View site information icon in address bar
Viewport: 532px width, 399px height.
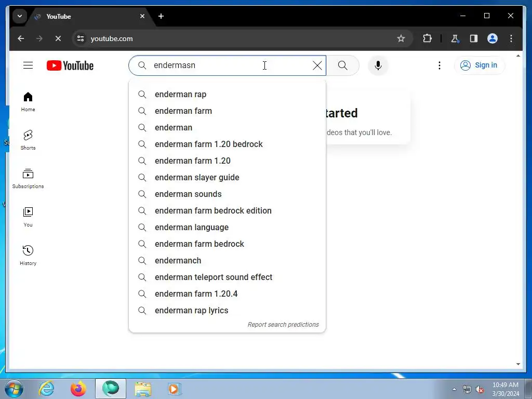pos(81,38)
